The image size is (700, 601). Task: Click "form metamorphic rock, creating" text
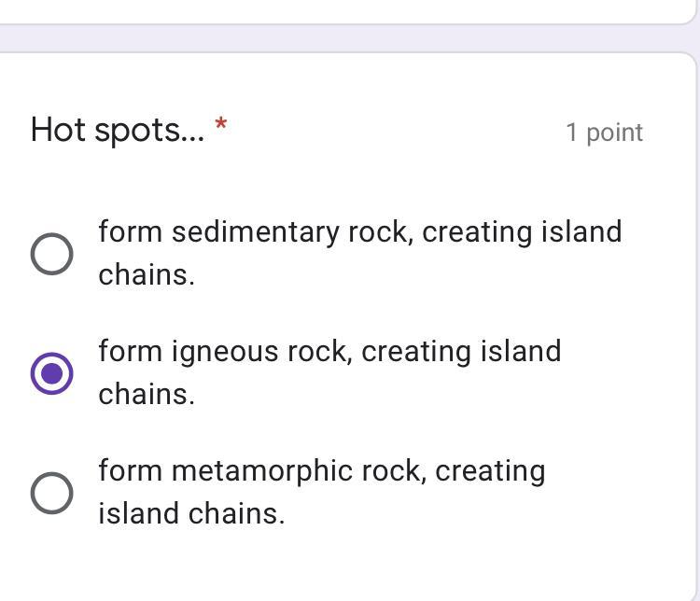(322, 470)
